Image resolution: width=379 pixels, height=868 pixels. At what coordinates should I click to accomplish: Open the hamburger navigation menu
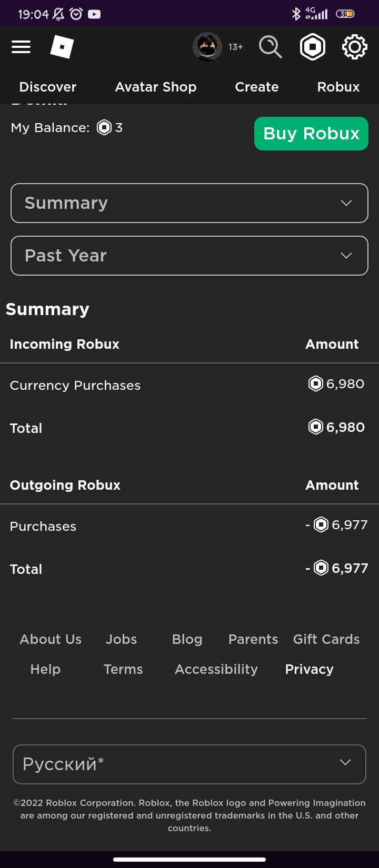(x=21, y=47)
